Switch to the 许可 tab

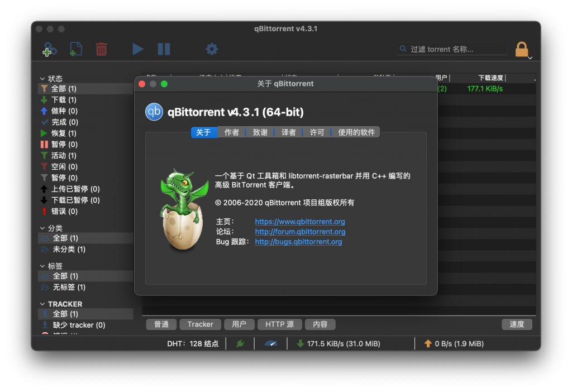tap(317, 132)
